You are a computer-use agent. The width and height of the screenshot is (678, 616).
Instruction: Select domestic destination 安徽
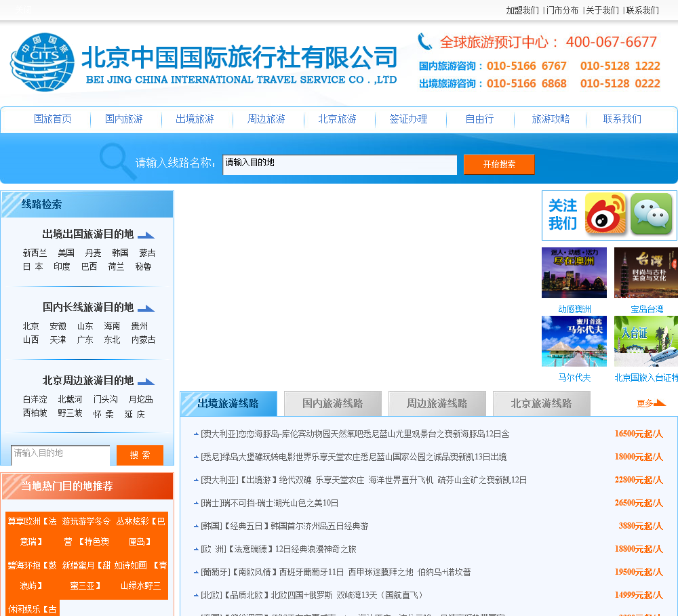click(58, 326)
